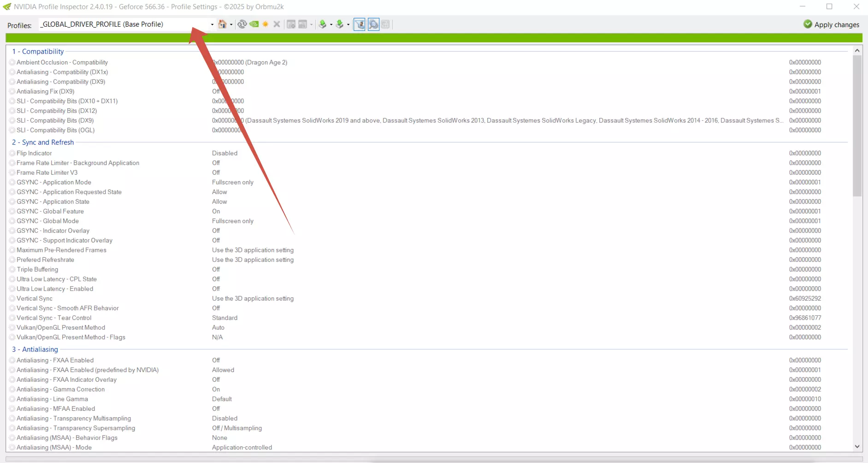This screenshot has height=463, width=868.
Task: Click the hex value 0x00000010 for Line Gamma
Action: click(x=805, y=399)
